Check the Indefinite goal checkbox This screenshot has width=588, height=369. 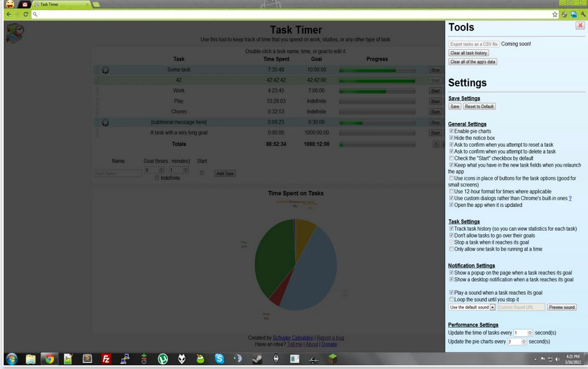pyautogui.click(x=157, y=178)
